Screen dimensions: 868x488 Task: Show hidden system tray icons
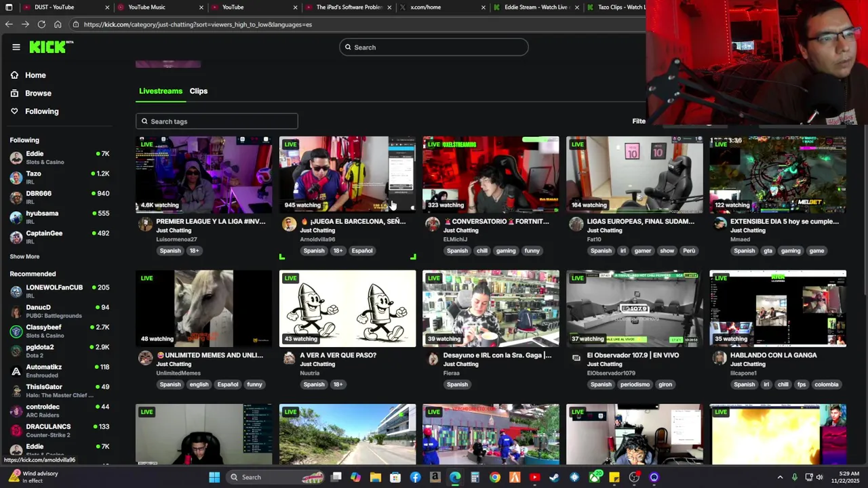coord(780,477)
